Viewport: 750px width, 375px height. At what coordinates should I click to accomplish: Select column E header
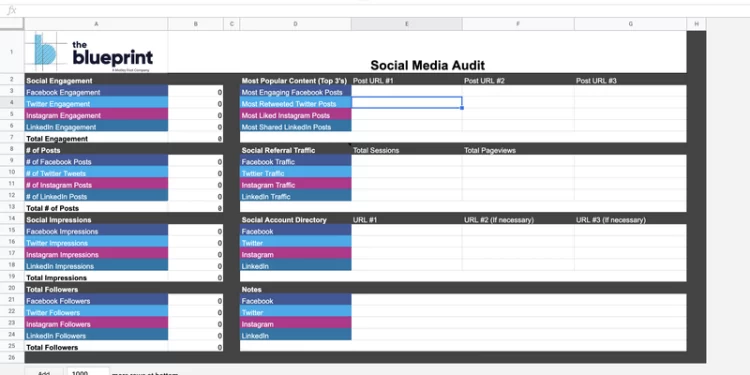[407, 24]
